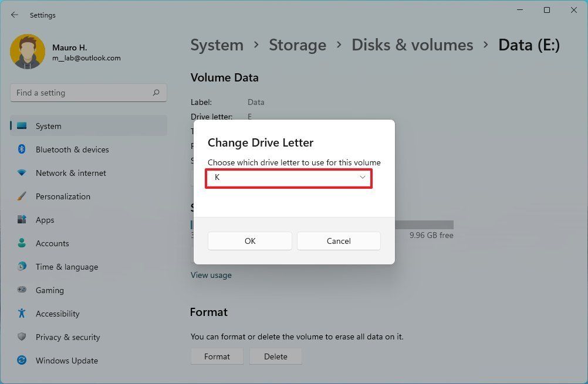Viewport: 588px width, 384px height.
Task: Select System in the sidebar
Action: click(x=48, y=126)
